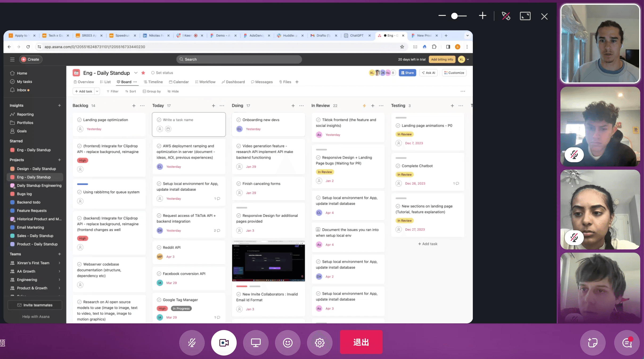Viewport: 644px width, 359px height.
Task: Mark Landing page optimization task complete
Action: pyautogui.click(x=79, y=120)
